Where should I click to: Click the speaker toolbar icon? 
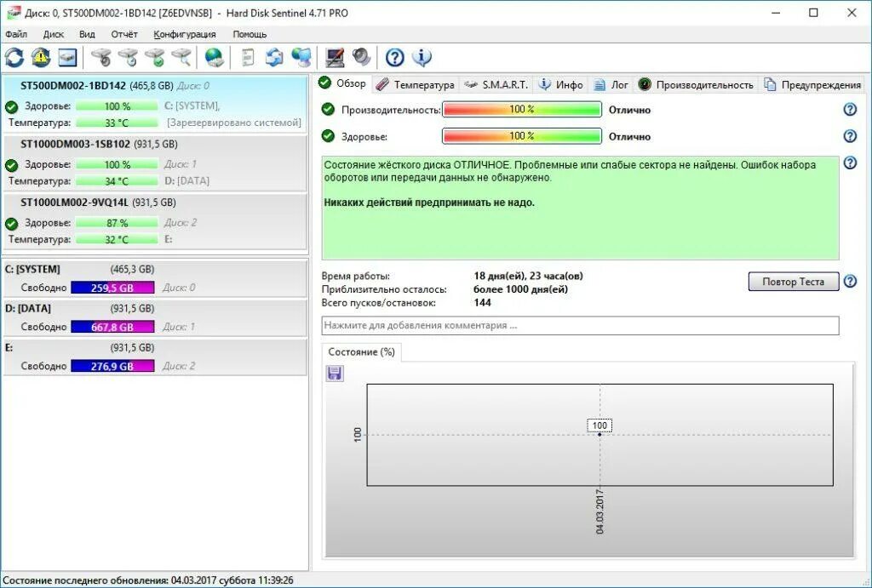[x=361, y=57]
